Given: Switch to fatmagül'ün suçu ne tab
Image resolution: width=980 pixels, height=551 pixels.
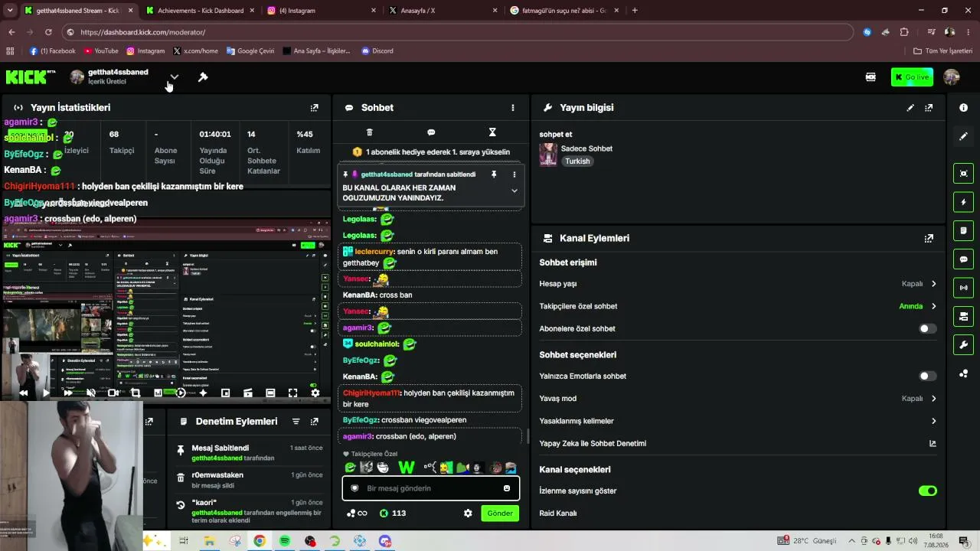Looking at the screenshot, I should click(x=564, y=11).
